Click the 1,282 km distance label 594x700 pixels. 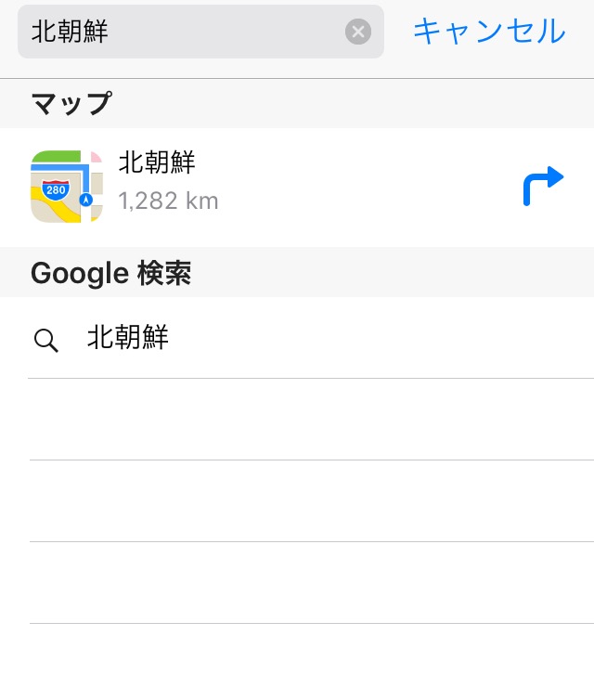[168, 201]
